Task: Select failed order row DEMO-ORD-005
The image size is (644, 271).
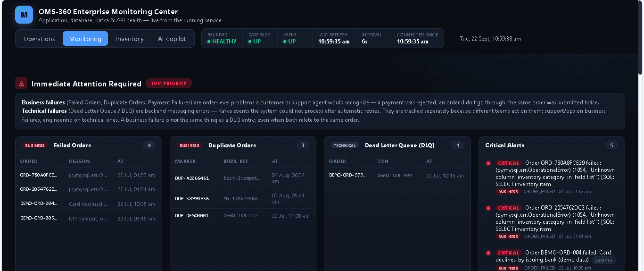Action: pos(89,219)
